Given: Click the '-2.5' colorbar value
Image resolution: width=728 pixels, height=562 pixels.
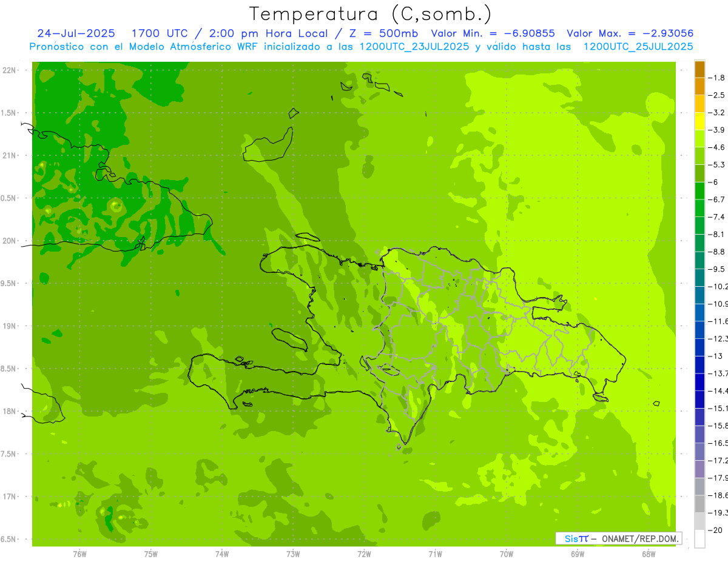Looking at the screenshot, I should (717, 95).
